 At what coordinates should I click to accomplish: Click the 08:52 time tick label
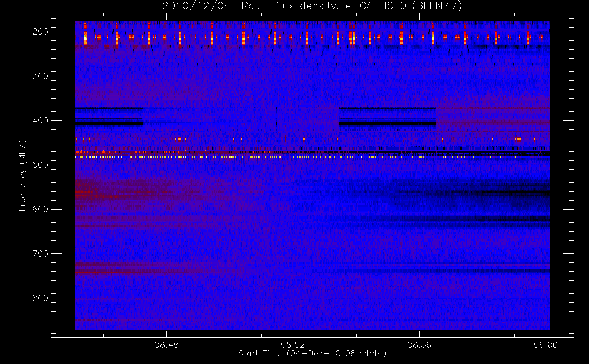(293, 345)
